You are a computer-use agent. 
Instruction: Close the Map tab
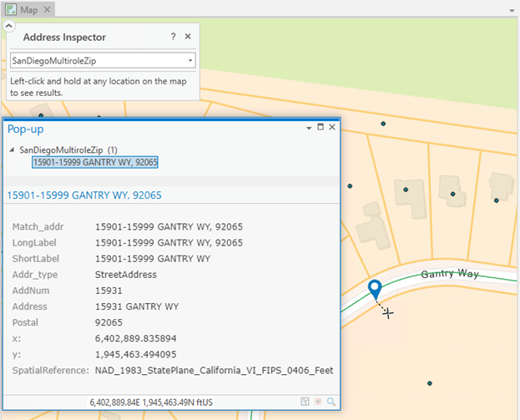pyautogui.click(x=47, y=9)
